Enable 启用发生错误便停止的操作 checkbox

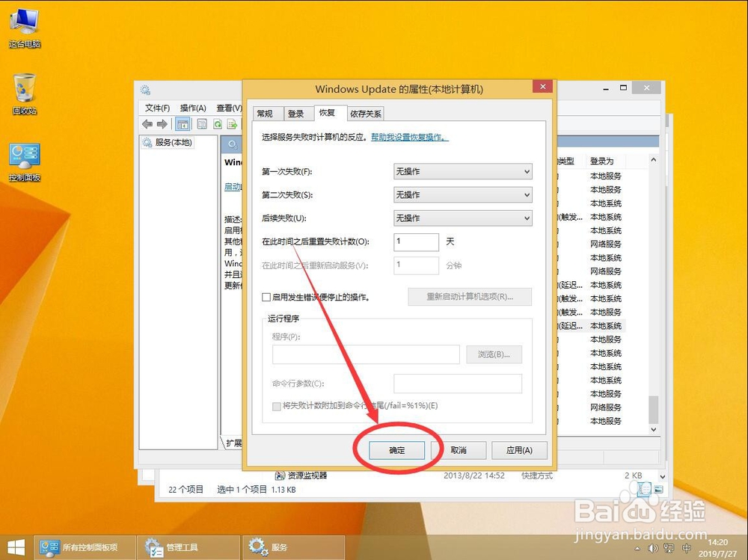266,297
